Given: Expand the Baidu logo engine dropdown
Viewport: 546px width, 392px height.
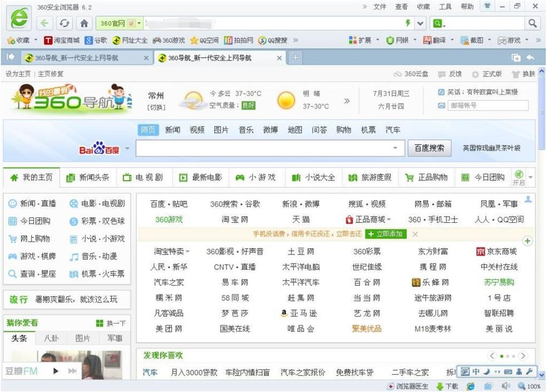Looking at the screenshot, I should pos(127,149).
